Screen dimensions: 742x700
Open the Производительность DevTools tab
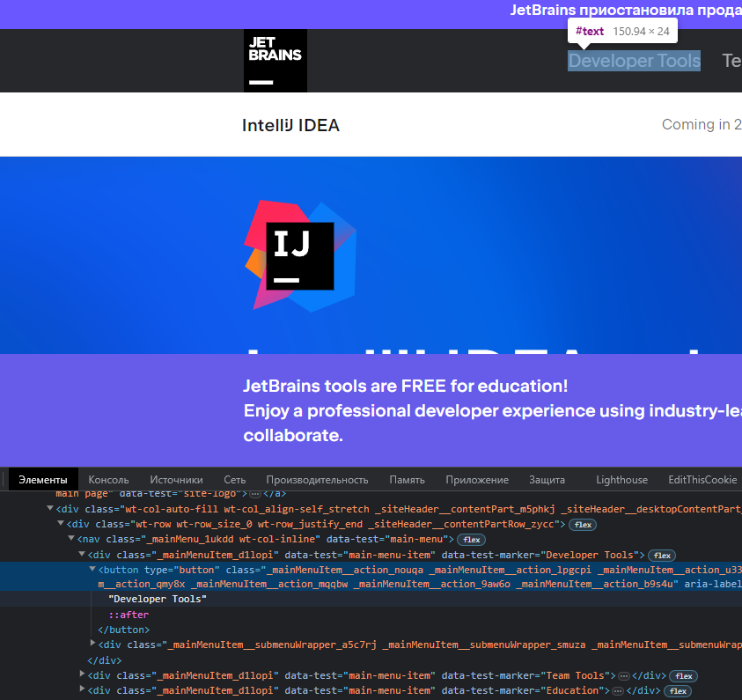click(317, 480)
